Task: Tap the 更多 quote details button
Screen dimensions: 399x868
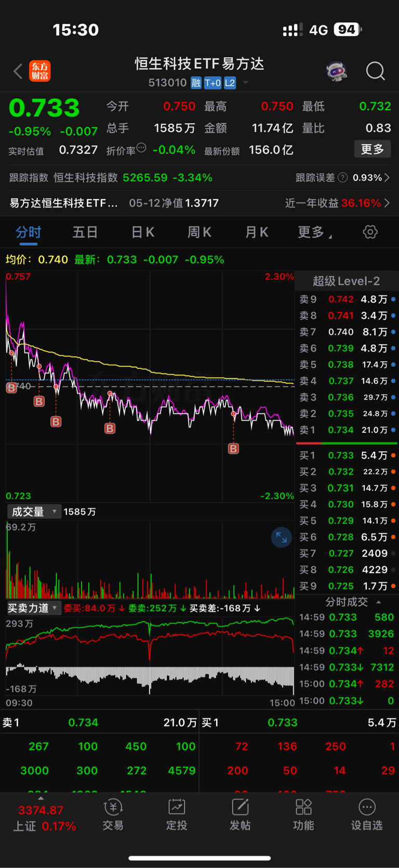Action: click(x=373, y=149)
